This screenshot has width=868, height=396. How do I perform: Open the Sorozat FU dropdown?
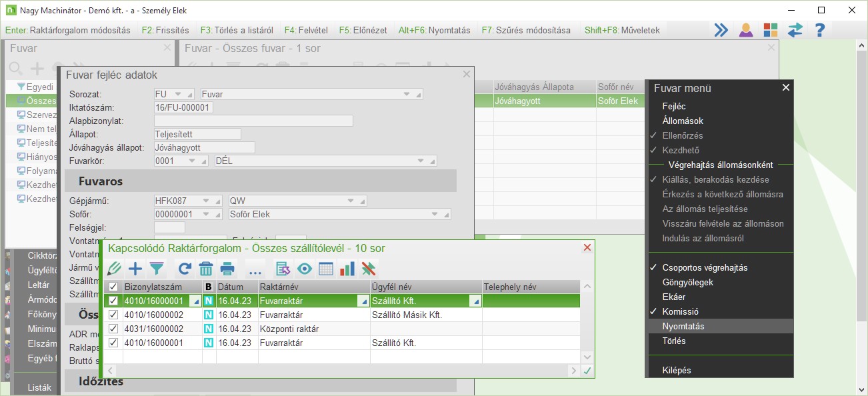tap(177, 95)
